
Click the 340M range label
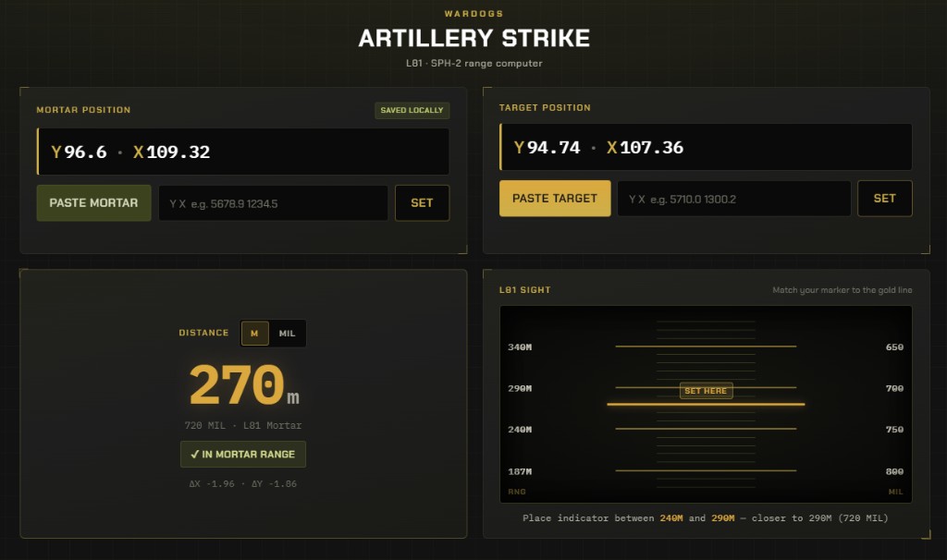(x=520, y=347)
